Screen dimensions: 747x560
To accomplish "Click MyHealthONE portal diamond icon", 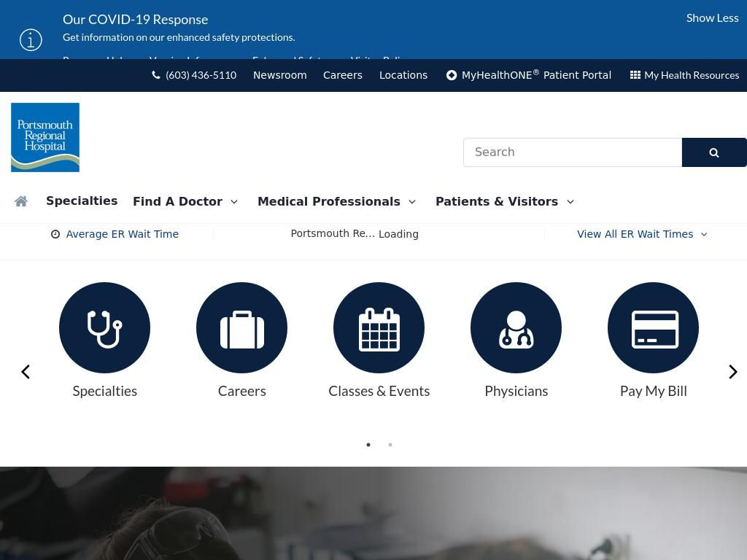I will tap(451, 75).
